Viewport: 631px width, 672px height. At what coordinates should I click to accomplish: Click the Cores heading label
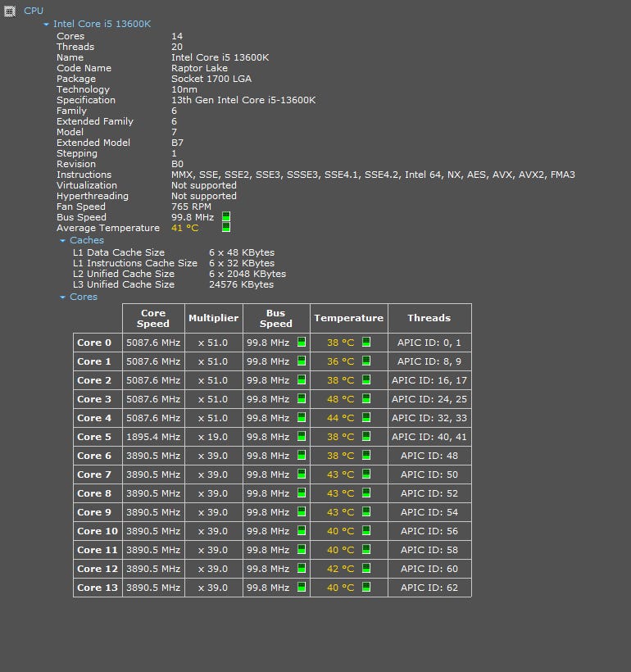coord(84,297)
